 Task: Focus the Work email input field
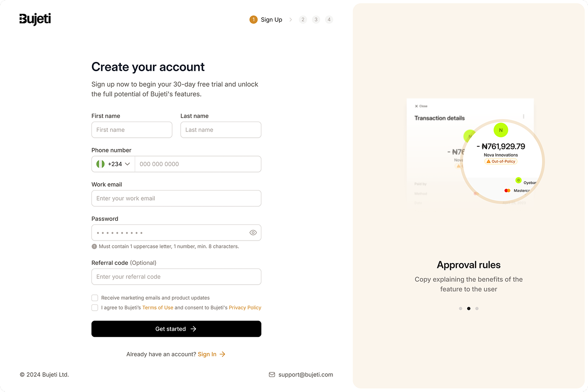[x=176, y=198]
